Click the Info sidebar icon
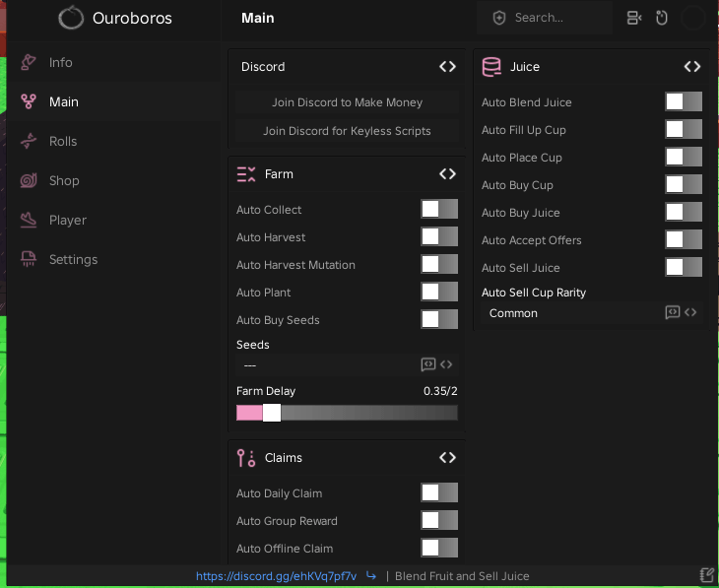Screen dimensions: 719x588 tap(29, 62)
